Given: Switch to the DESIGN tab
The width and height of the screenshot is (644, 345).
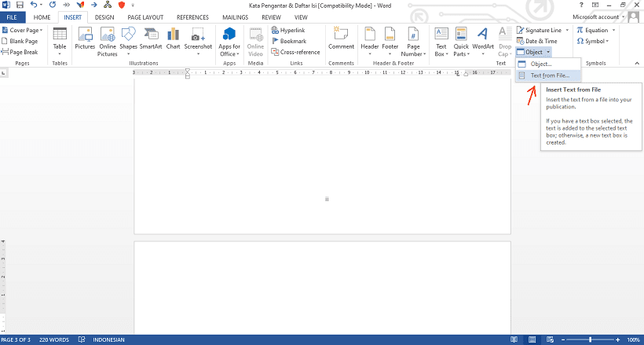Looking at the screenshot, I should pyautogui.click(x=104, y=17).
